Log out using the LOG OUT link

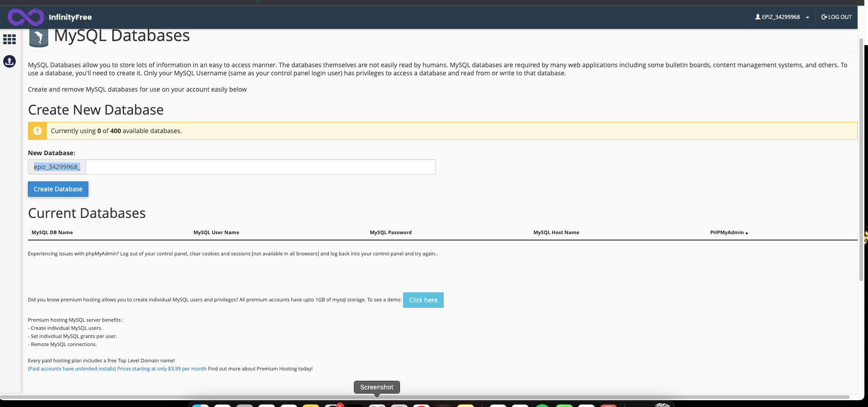pyautogui.click(x=836, y=17)
